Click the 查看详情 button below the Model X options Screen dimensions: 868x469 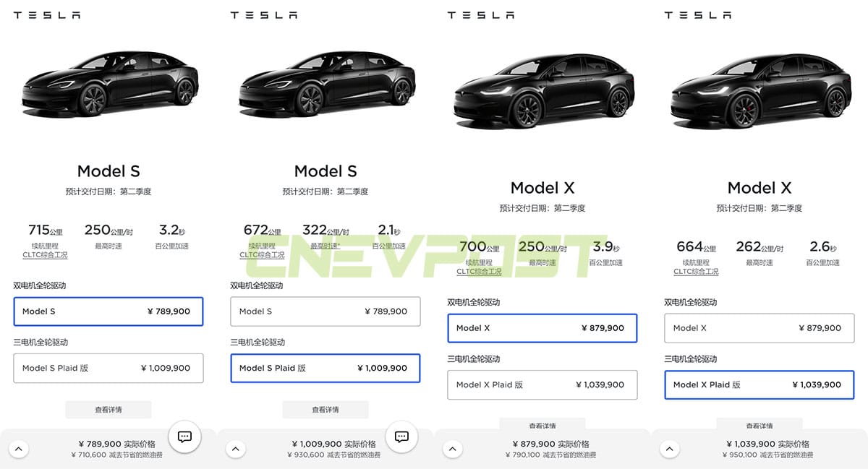click(x=542, y=426)
